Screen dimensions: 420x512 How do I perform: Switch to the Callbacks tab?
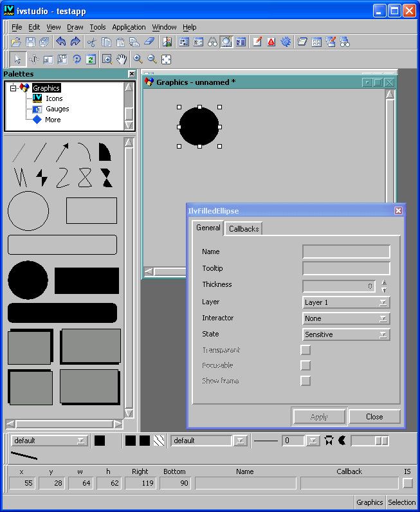click(x=244, y=229)
